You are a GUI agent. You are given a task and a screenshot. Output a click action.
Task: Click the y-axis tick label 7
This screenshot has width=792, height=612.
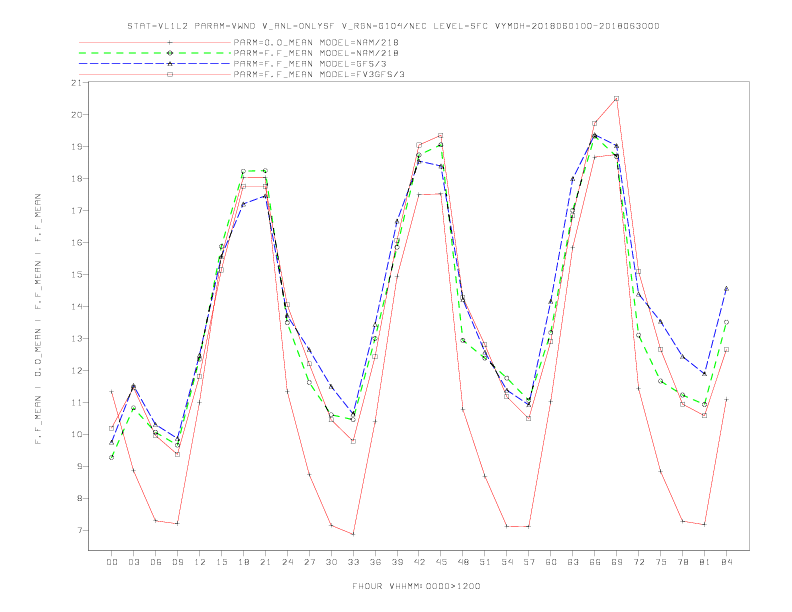[x=79, y=530]
